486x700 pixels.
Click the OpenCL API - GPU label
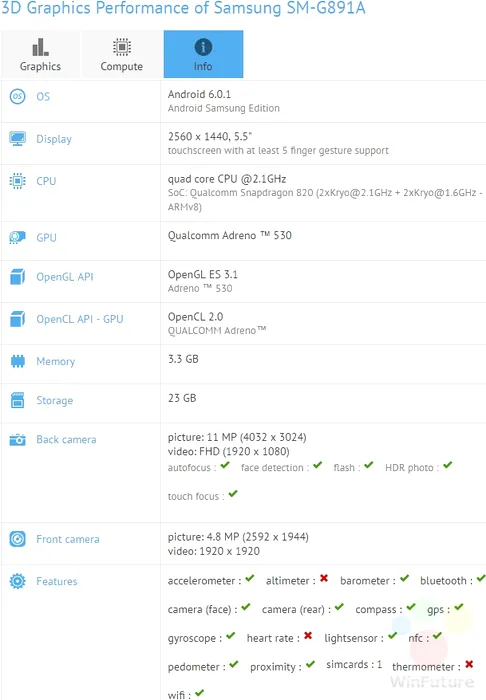80,319
